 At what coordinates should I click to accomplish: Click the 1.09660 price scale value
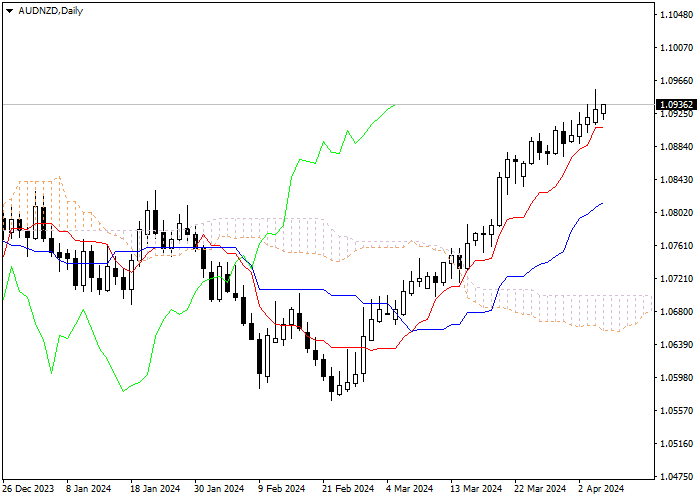click(x=676, y=81)
